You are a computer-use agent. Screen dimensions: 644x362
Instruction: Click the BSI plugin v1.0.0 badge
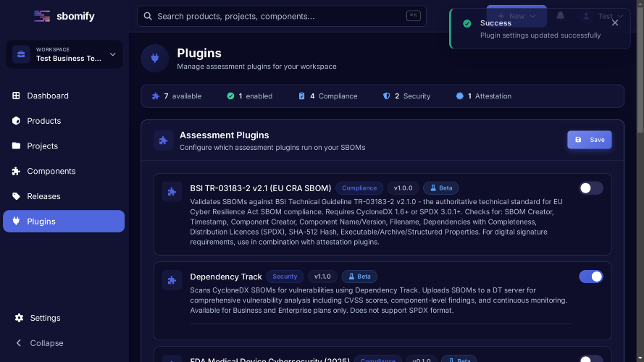click(403, 188)
